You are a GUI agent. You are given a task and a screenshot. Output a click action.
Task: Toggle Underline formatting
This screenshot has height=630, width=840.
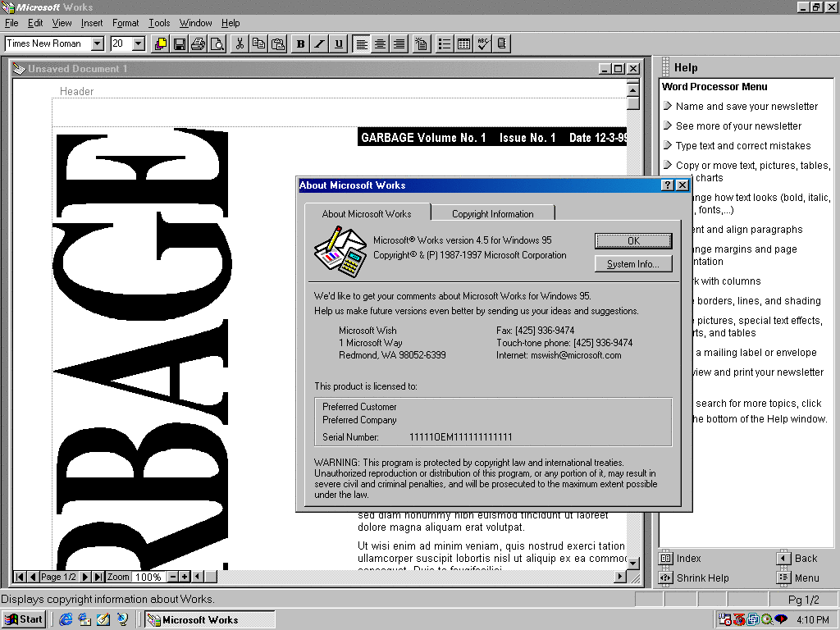pyautogui.click(x=339, y=44)
